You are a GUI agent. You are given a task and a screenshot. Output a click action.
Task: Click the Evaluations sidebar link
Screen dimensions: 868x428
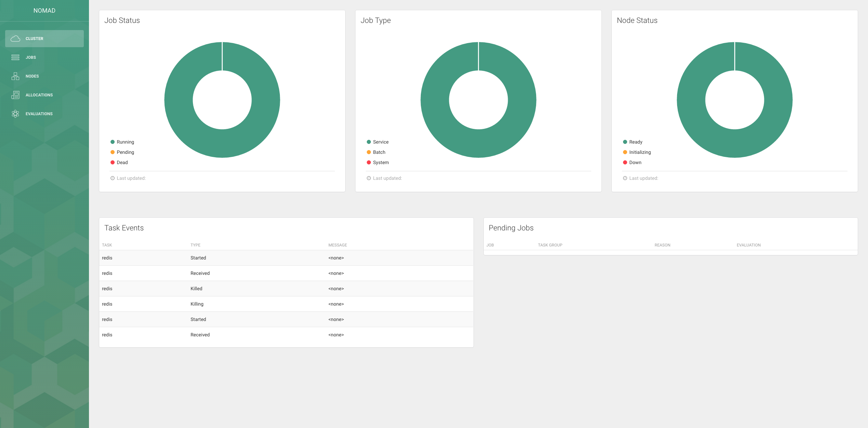(x=39, y=114)
